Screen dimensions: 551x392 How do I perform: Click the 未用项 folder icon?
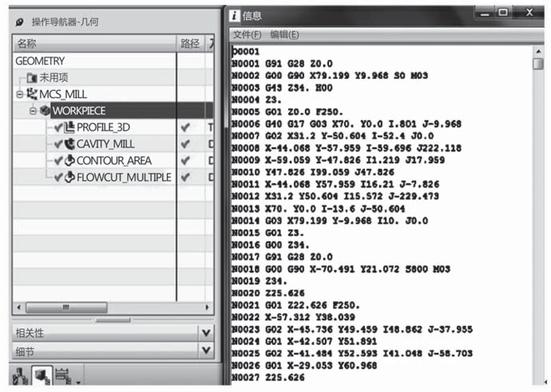click(31, 78)
